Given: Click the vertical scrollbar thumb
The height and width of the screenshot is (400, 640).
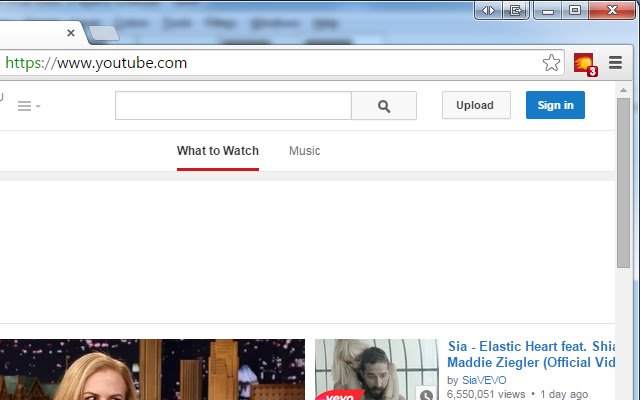Looking at the screenshot, I should [623, 183].
